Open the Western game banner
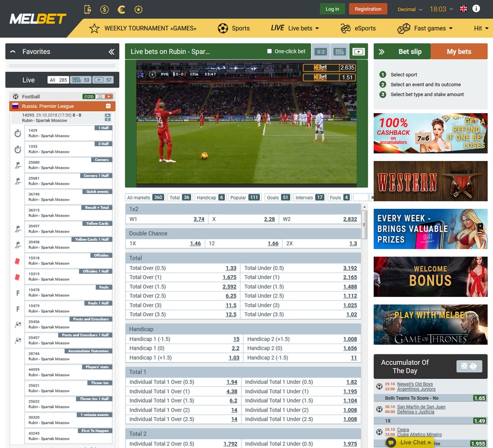The image size is (493, 448). 430,181
